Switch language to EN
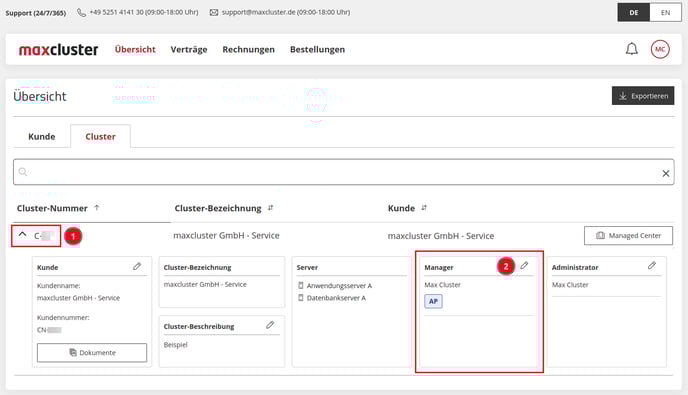The height and width of the screenshot is (395, 688). coord(666,13)
